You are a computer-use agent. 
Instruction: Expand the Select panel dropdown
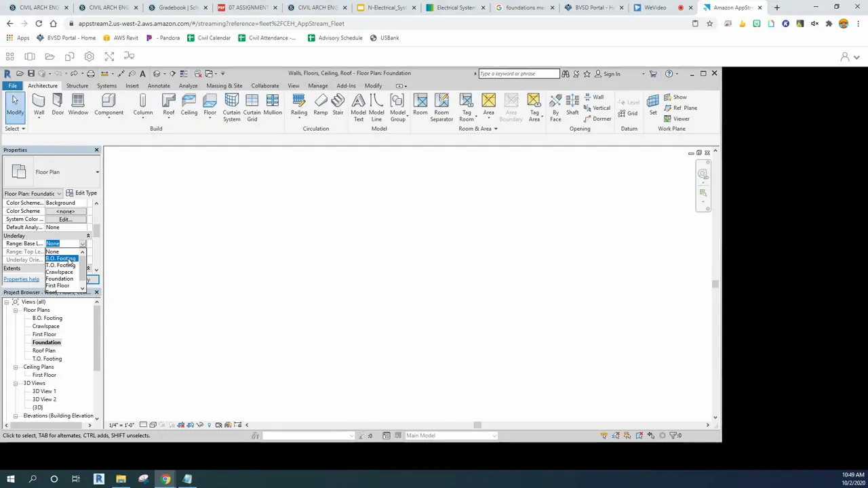point(15,129)
